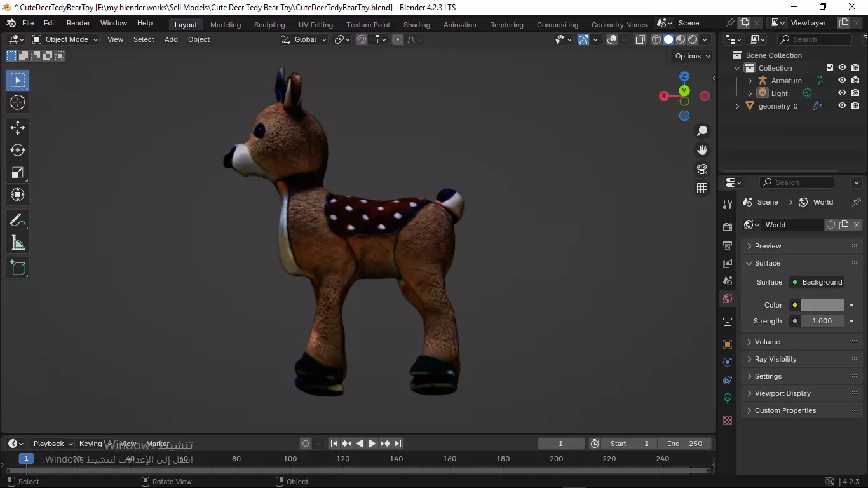Image resolution: width=868 pixels, height=488 pixels.
Task: Open the Keying popover in timeline
Action: tap(95, 444)
